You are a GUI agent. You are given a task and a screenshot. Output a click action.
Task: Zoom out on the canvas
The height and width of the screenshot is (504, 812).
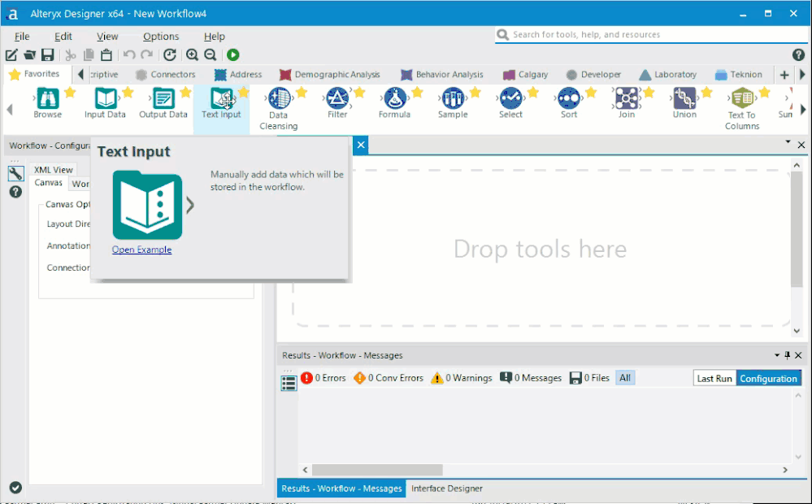point(211,54)
